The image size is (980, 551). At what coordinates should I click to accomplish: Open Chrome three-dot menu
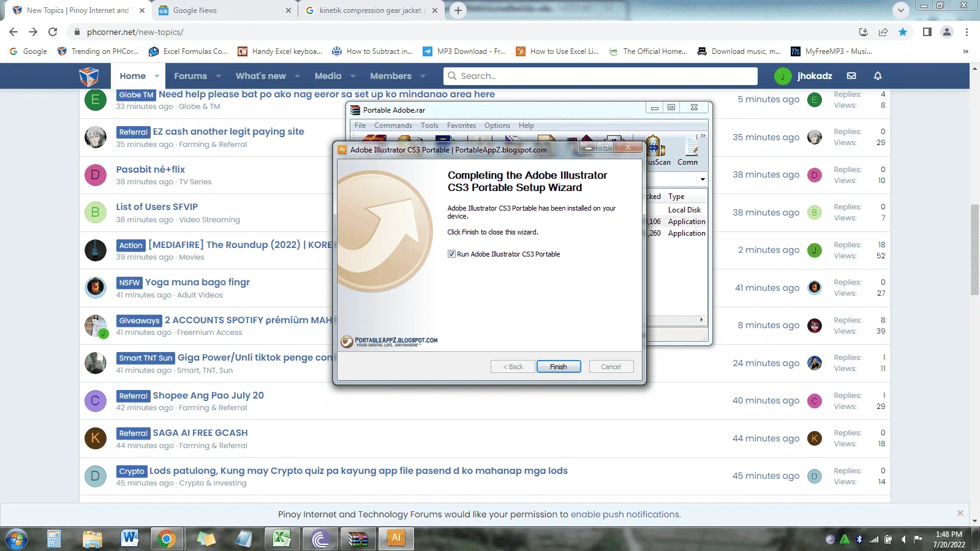[967, 32]
